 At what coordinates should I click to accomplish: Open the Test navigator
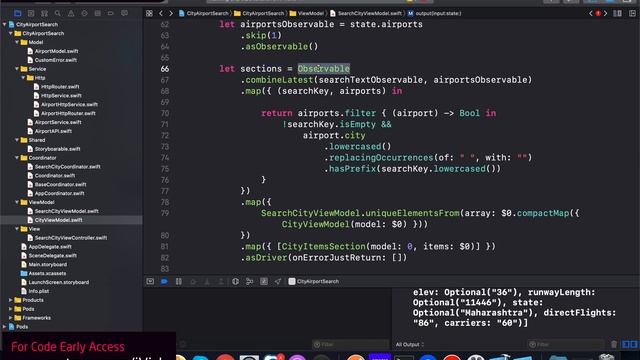tap(84, 13)
